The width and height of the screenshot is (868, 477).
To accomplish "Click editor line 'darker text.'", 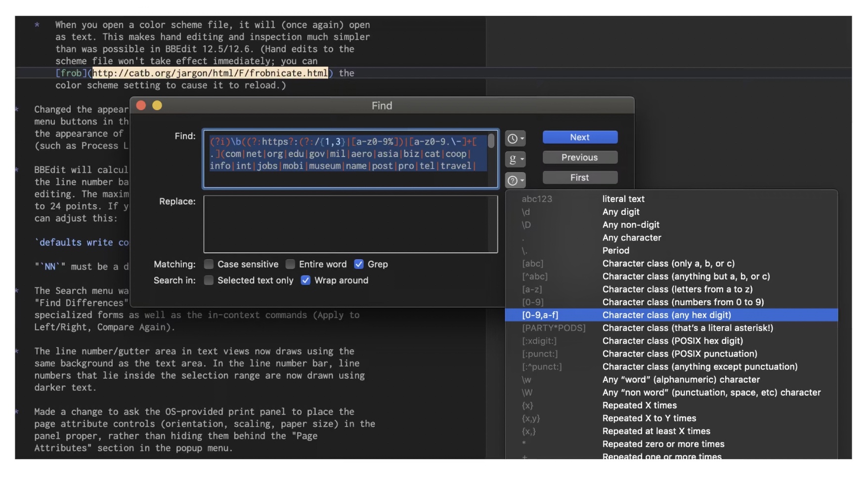I will coord(65,388).
